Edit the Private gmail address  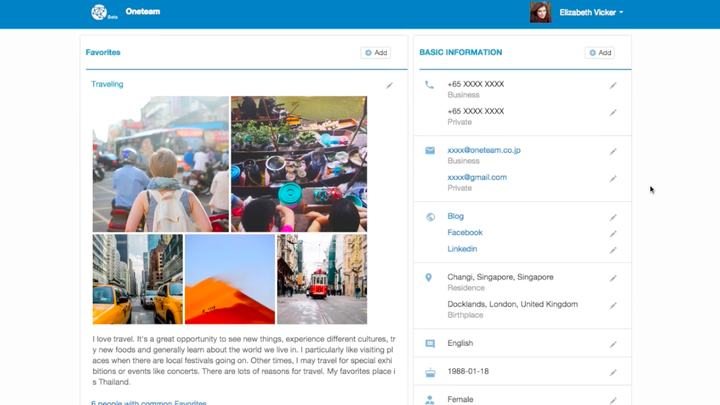coord(613,179)
